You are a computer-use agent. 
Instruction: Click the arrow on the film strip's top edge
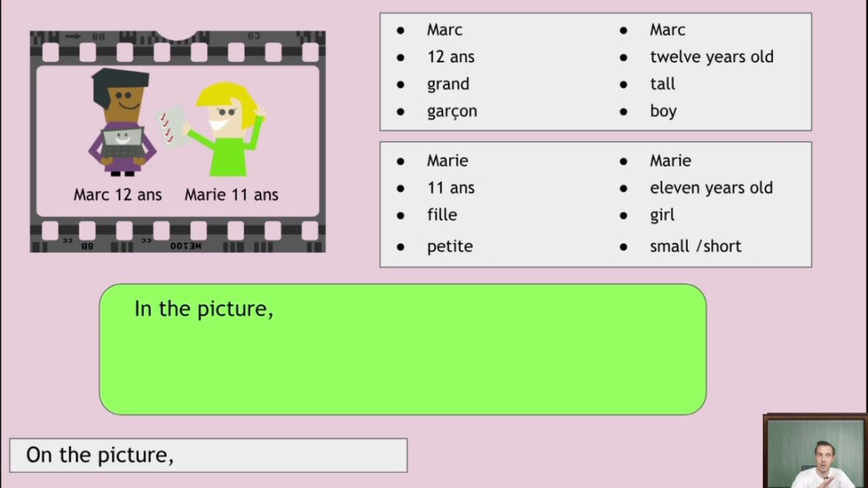pos(73,36)
